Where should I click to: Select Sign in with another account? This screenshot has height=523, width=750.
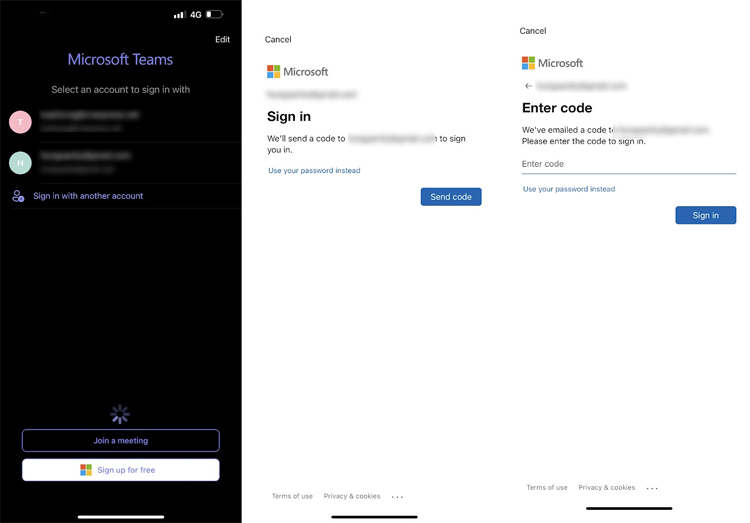pos(88,196)
